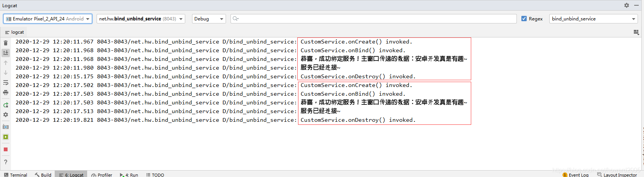This screenshot has height=177, width=644.
Task: Open the Event Log button
Action: pyautogui.click(x=575, y=175)
